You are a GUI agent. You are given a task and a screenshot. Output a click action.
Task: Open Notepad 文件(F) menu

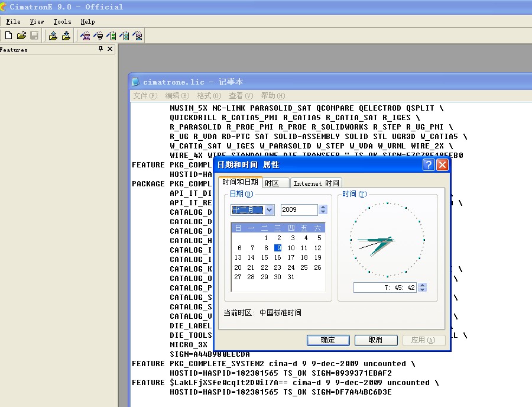[145, 96]
